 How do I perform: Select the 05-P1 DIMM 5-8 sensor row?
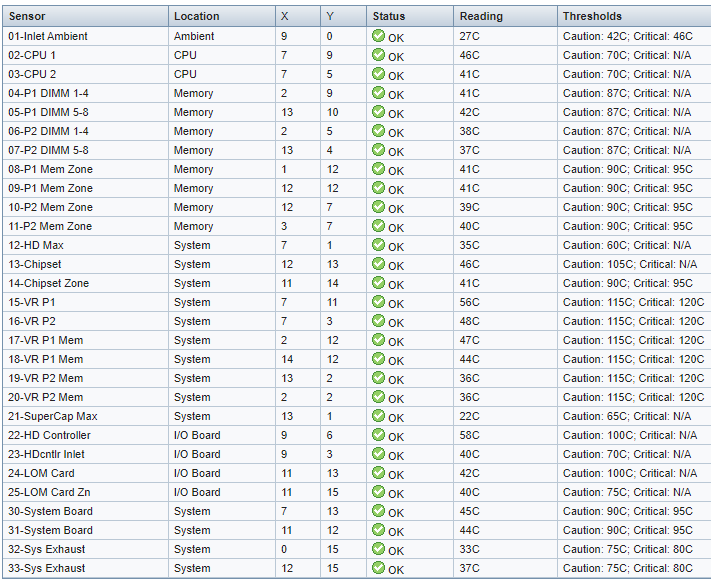48,112
